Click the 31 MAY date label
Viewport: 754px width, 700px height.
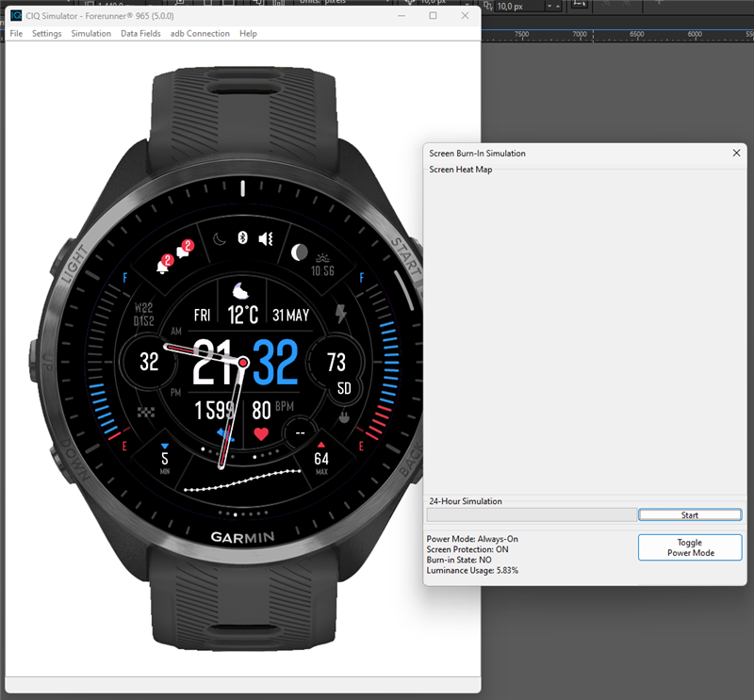click(x=291, y=316)
